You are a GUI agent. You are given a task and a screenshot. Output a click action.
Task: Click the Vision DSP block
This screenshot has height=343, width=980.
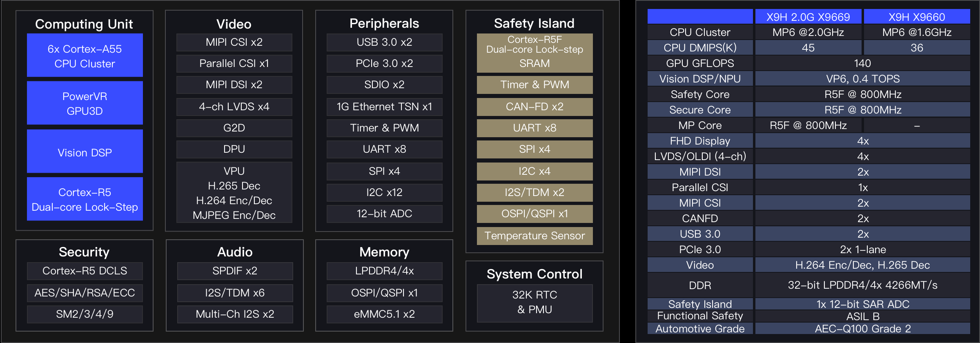pos(85,152)
